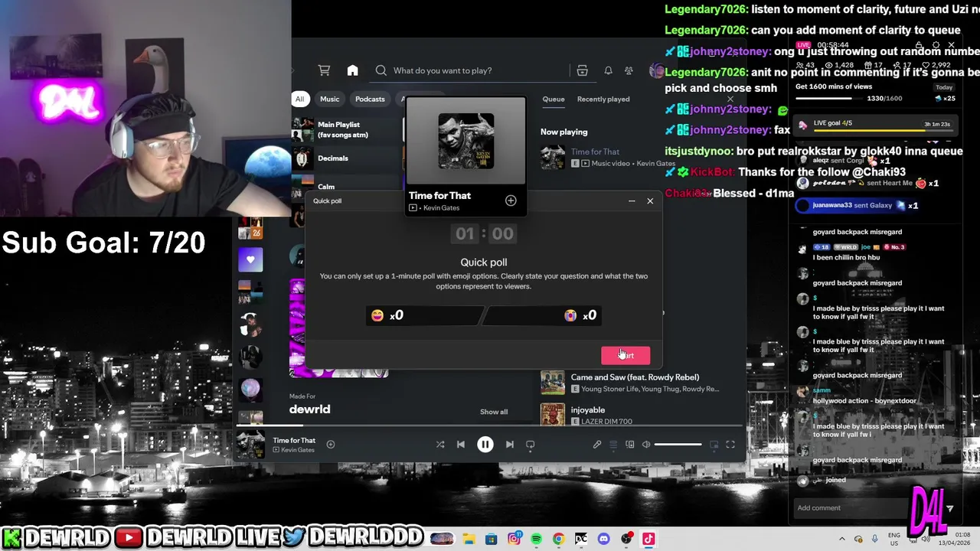Select the Podcasts filter chip
The width and height of the screenshot is (980, 551).
point(370,99)
